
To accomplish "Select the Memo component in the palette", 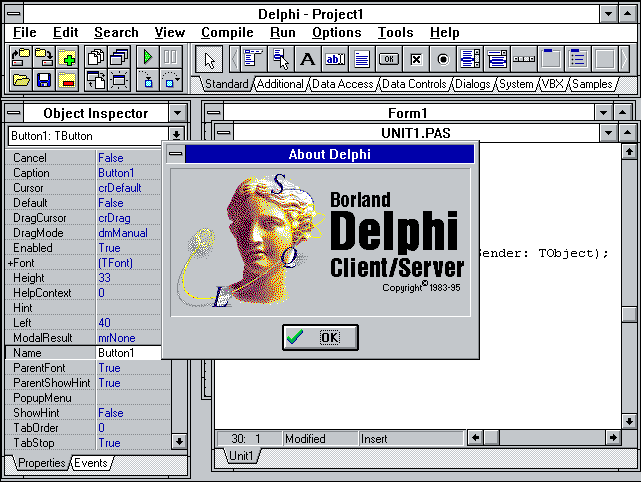I will click(x=362, y=59).
